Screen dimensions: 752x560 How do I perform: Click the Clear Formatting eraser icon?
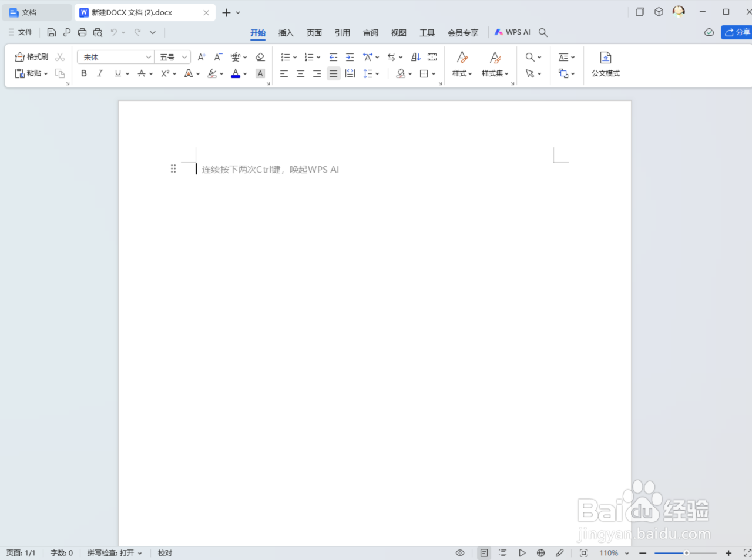pyautogui.click(x=260, y=57)
